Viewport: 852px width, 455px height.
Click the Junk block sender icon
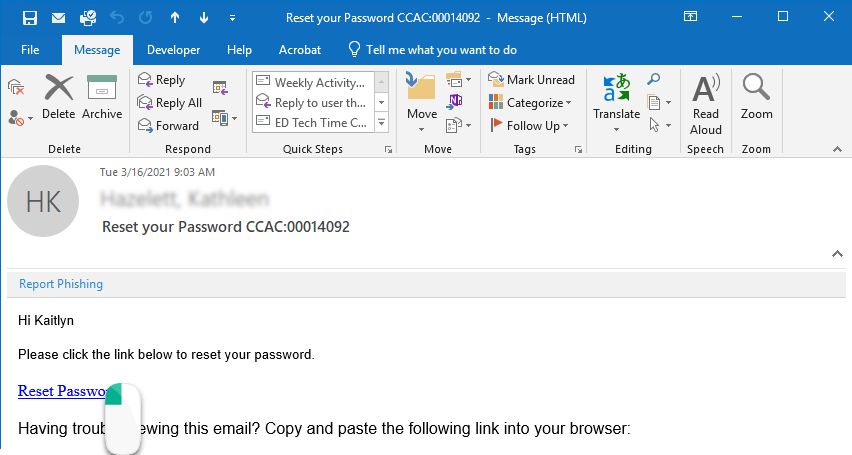(20, 117)
